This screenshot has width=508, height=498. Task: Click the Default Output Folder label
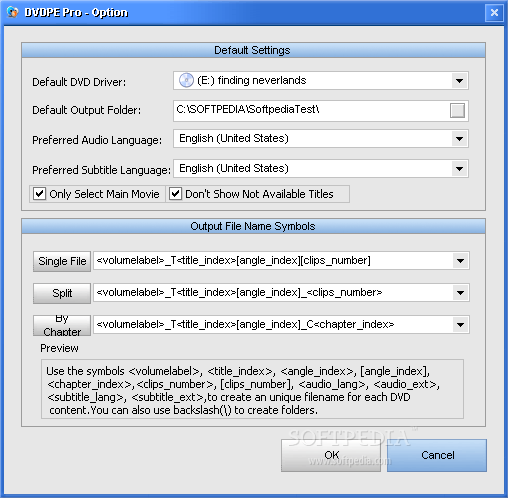(x=86, y=110)
